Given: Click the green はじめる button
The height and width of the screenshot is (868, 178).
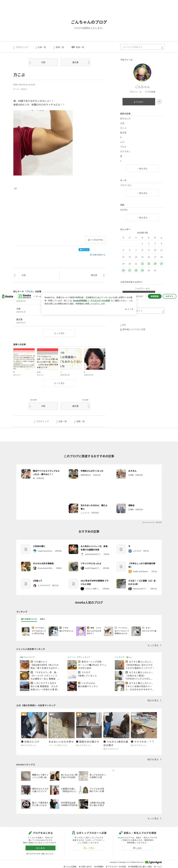Looking at the screenshot, I should point(40,848).
